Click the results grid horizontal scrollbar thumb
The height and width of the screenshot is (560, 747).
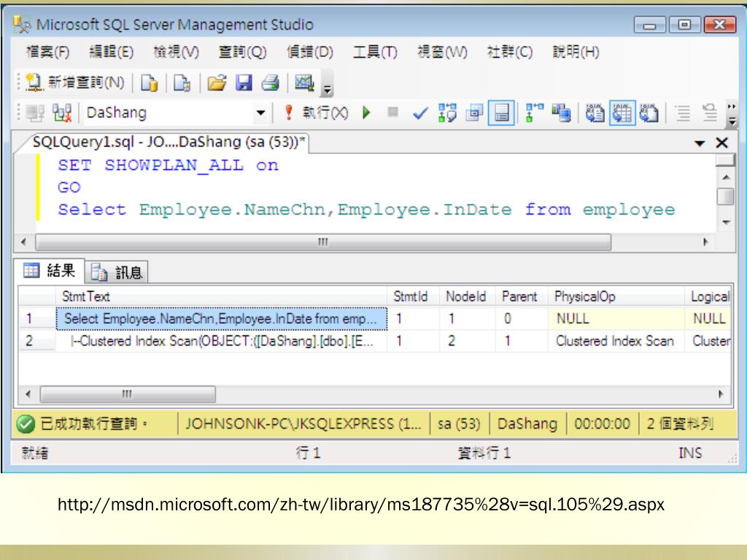pos(127,394)
